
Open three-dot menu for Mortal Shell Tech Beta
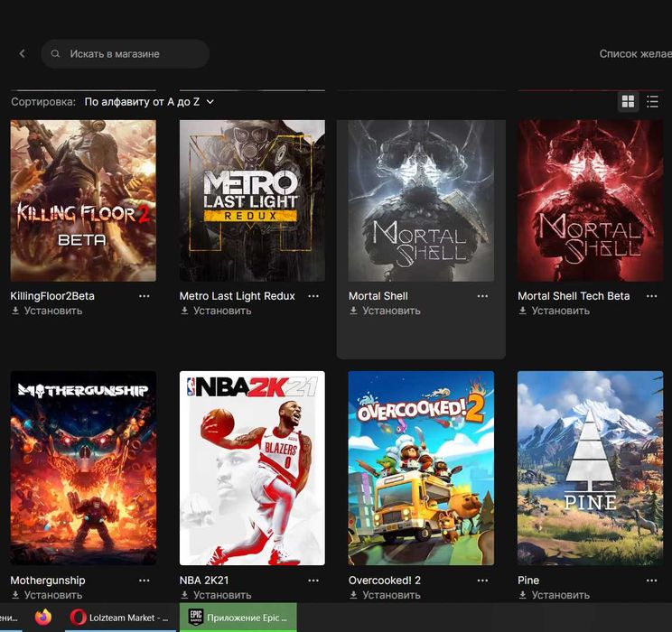651,296
